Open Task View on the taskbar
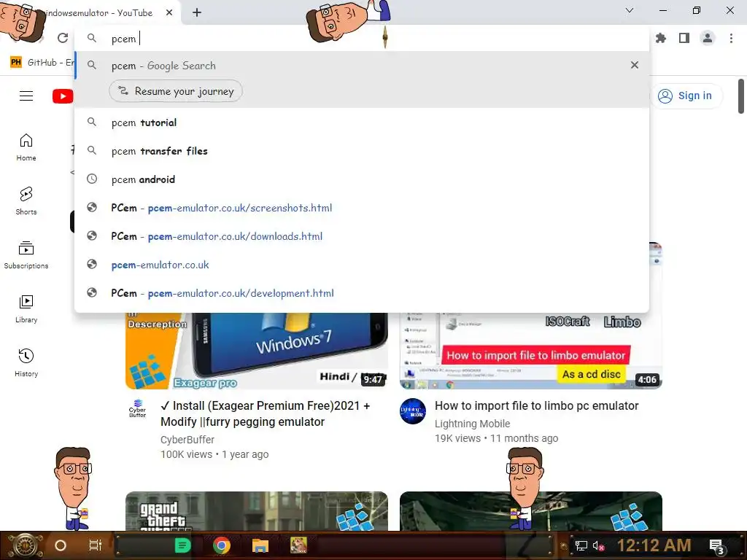 coord(96,545)
